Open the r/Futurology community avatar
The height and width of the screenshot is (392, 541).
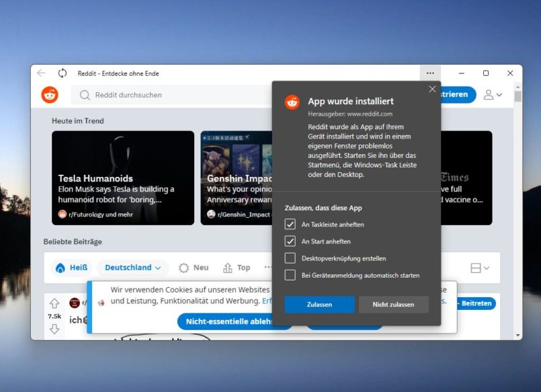click(x=61, y=214)
